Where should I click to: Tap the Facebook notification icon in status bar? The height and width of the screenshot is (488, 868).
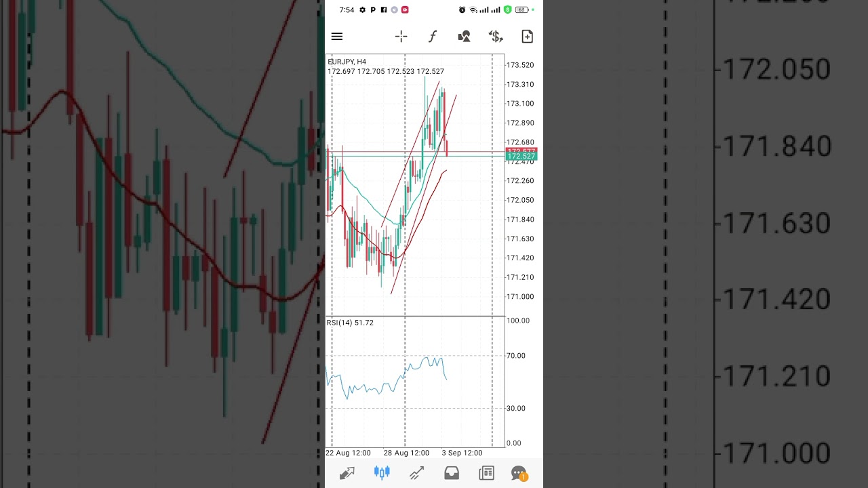(384, 10)
